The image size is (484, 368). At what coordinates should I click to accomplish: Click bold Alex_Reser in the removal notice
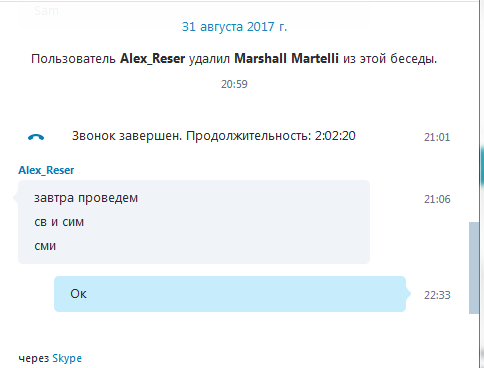point(152,59)
